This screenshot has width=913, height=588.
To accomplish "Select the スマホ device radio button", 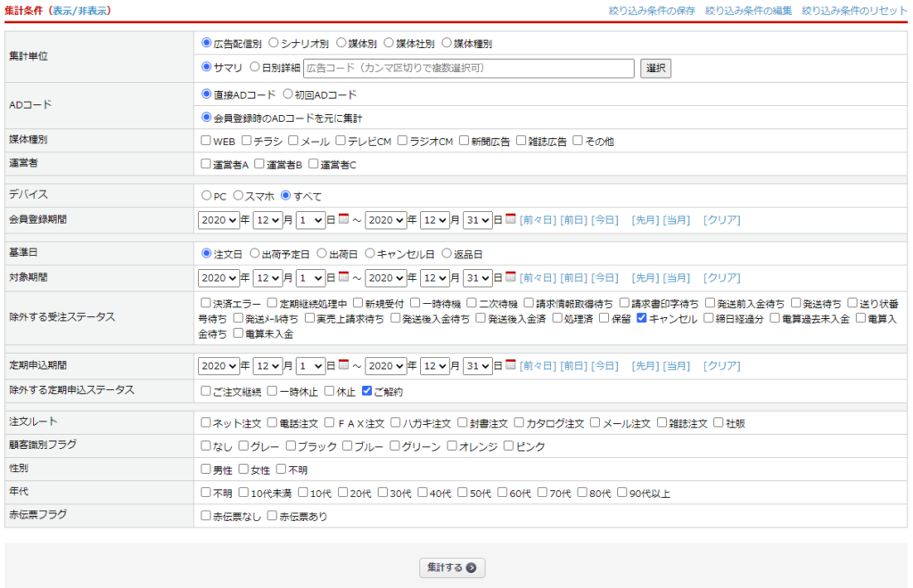I will tap(238, 195).
